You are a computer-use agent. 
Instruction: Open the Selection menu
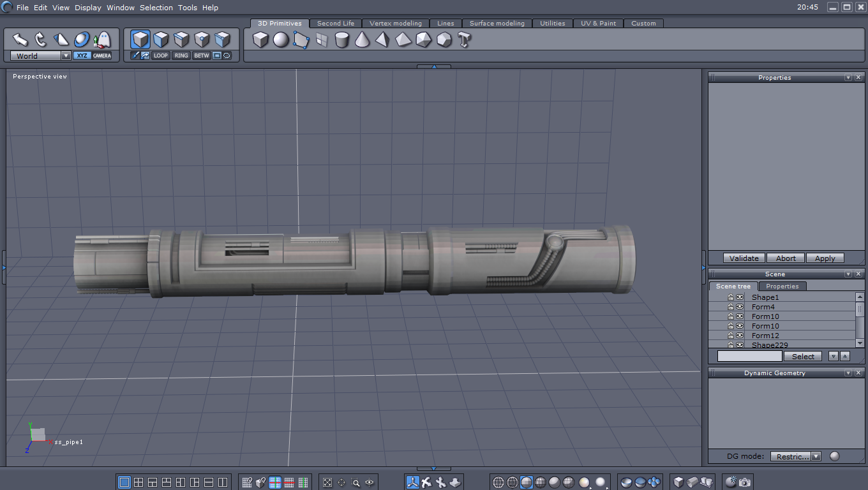pos(156,8)
